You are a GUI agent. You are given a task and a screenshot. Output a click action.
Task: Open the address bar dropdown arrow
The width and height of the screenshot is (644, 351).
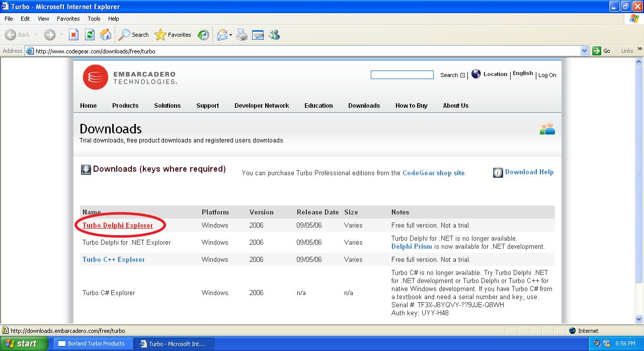[x=584, y=51]
